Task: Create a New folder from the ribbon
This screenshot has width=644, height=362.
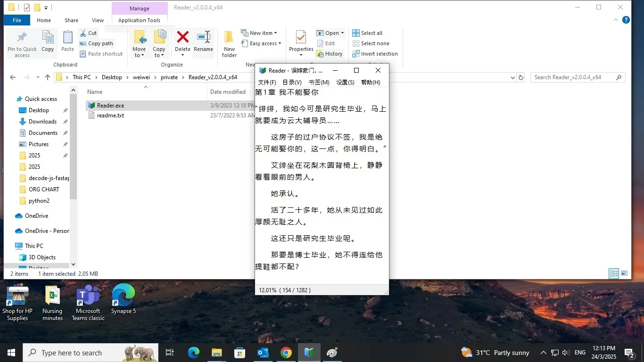Action: 229,44
